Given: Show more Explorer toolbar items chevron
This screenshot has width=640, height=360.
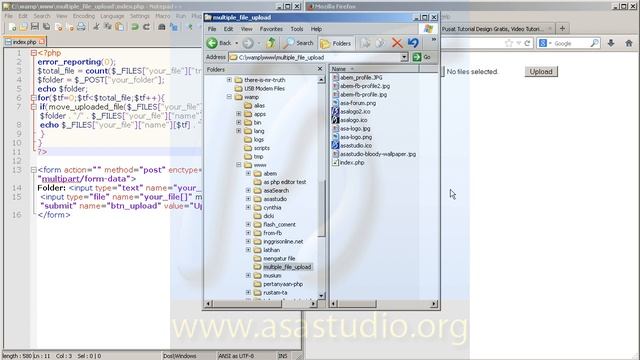Looking at the screenshot, I should coord(433,40).
